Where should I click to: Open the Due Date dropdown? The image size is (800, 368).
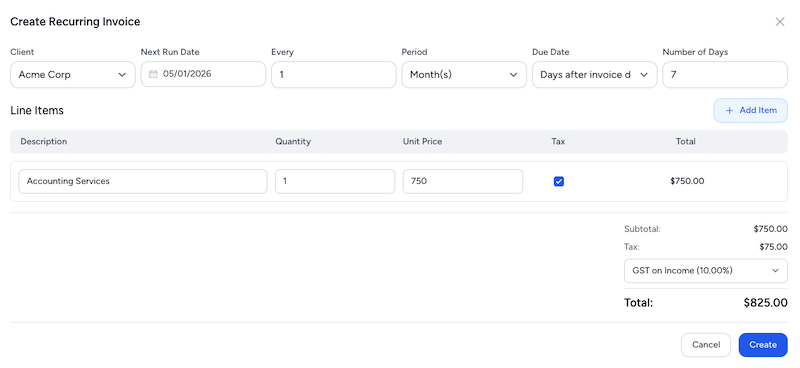[594, 75]
